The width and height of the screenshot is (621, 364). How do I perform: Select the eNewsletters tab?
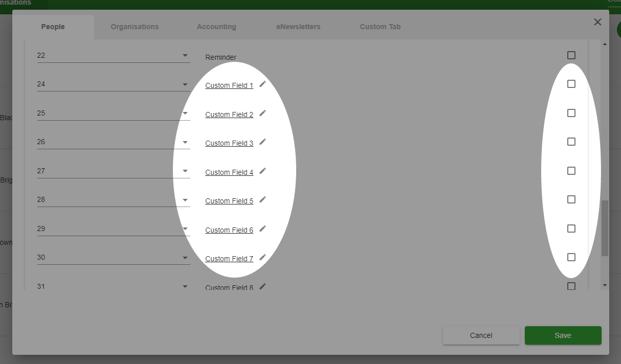pyautogui.click(x=298, y=27)
